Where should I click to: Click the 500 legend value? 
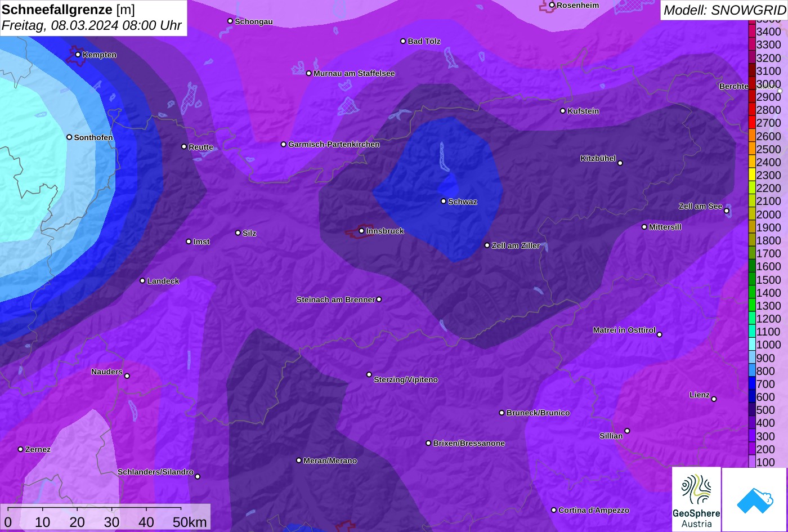click(765, 410)
